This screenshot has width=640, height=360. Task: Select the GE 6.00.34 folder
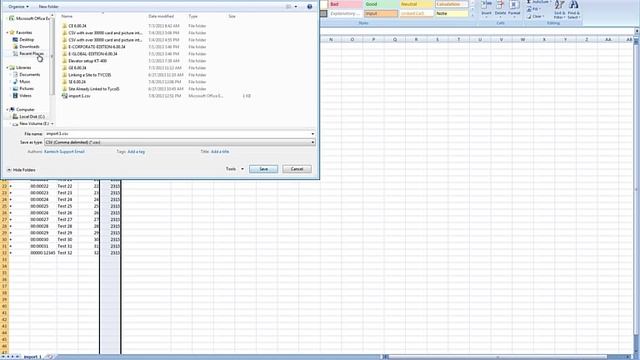[77, 68]
